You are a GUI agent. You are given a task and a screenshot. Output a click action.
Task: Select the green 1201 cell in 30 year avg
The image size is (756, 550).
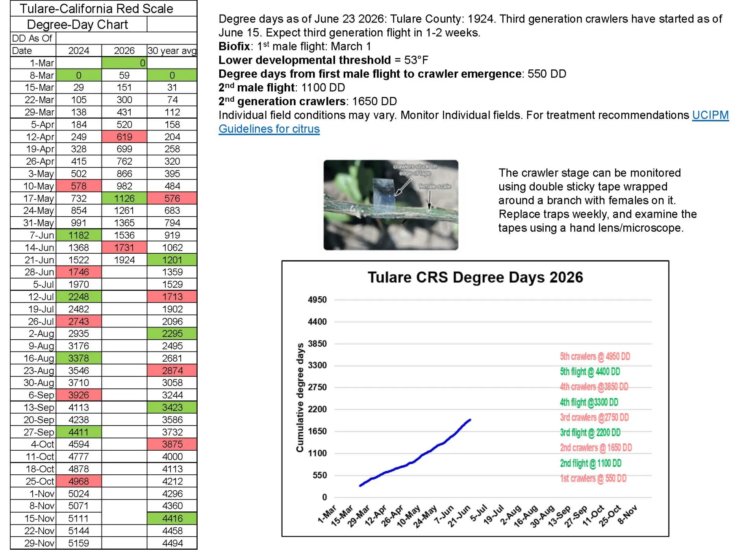click(172, 260)
